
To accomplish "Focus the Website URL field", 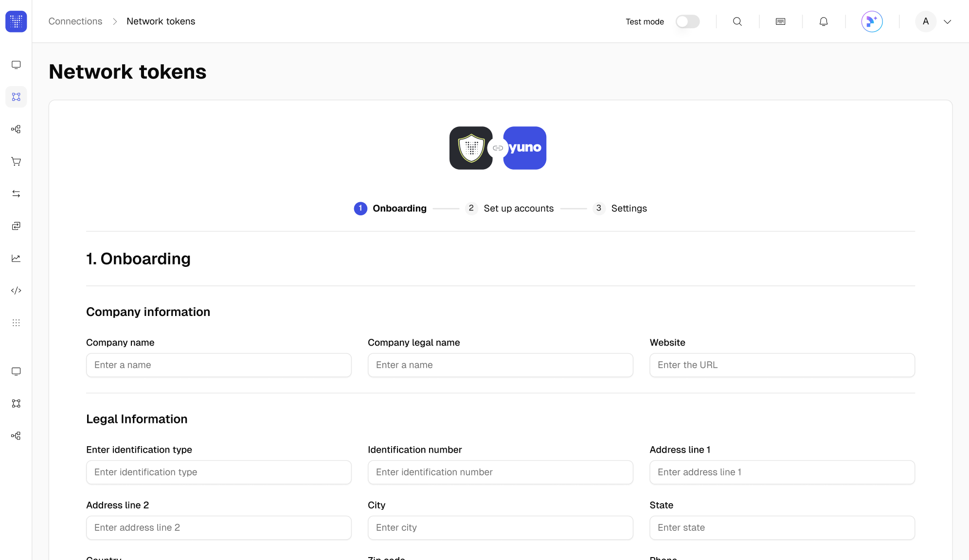I will point(782,365).
